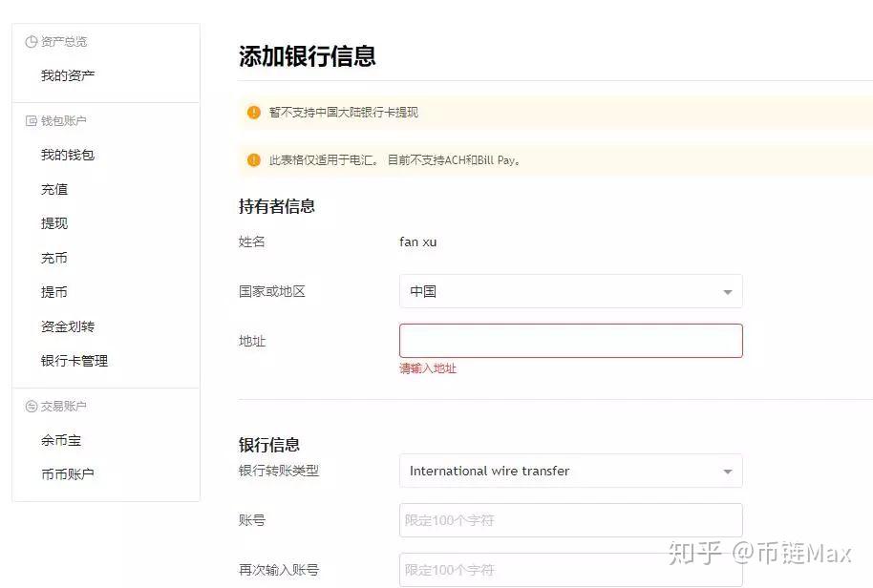Open 我的钱包 in the sidebar
The image size is (873, 588).
68,155
